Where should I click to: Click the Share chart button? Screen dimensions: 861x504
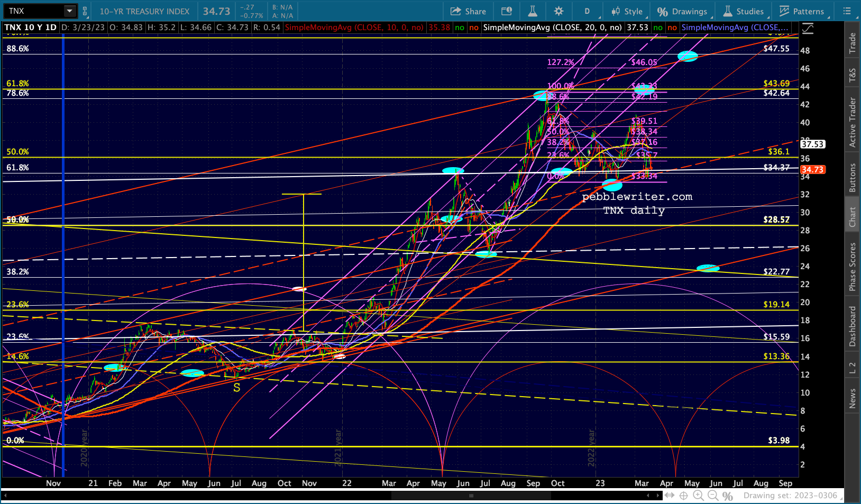tap(468, 11)
